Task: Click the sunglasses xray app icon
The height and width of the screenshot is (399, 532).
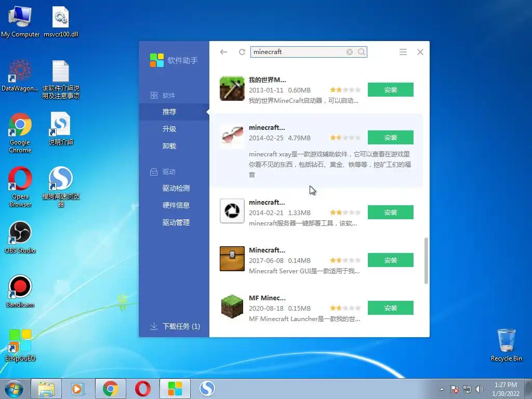Action: pos(232,136)
